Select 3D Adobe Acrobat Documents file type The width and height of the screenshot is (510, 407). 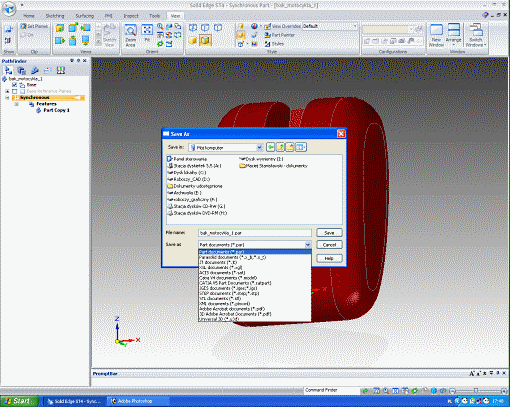pos(255,314)
